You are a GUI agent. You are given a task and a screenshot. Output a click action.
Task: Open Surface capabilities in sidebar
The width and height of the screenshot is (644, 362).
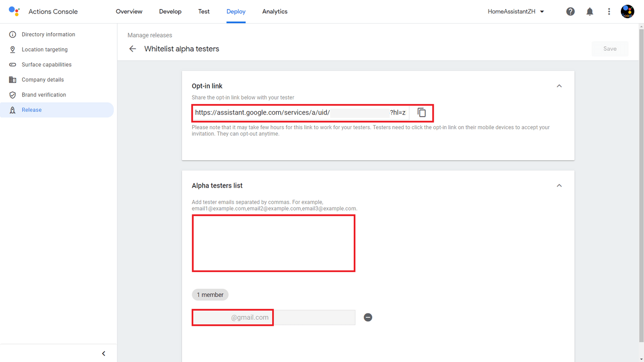coord(57,65)
